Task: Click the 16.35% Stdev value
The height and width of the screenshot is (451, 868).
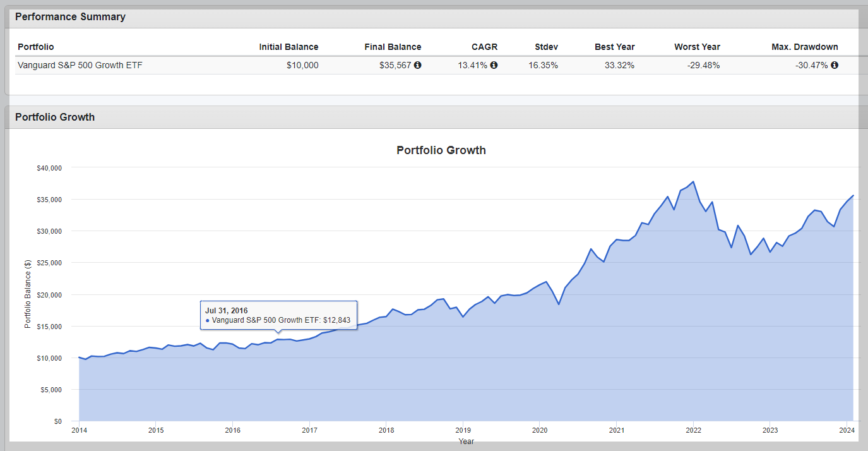Action: [543, 65]
